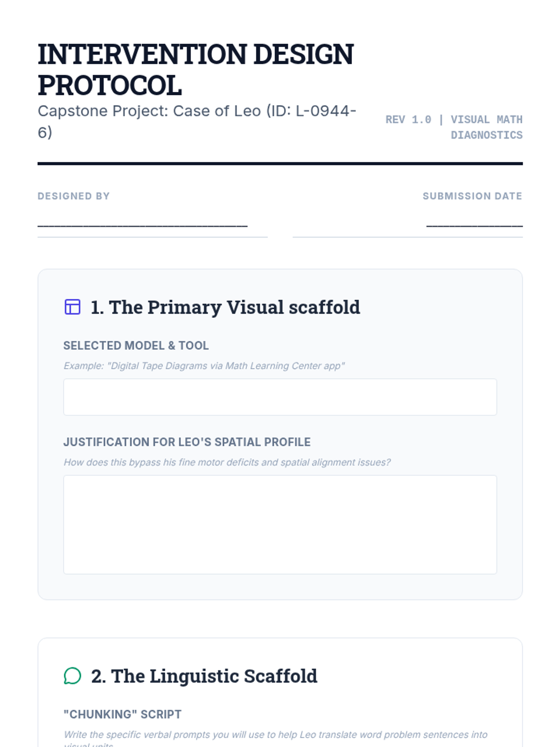Click the Submission Date blank line
The width and height of the screenshot is (560, 747).
pyautogui.click(x=474, y=225)
